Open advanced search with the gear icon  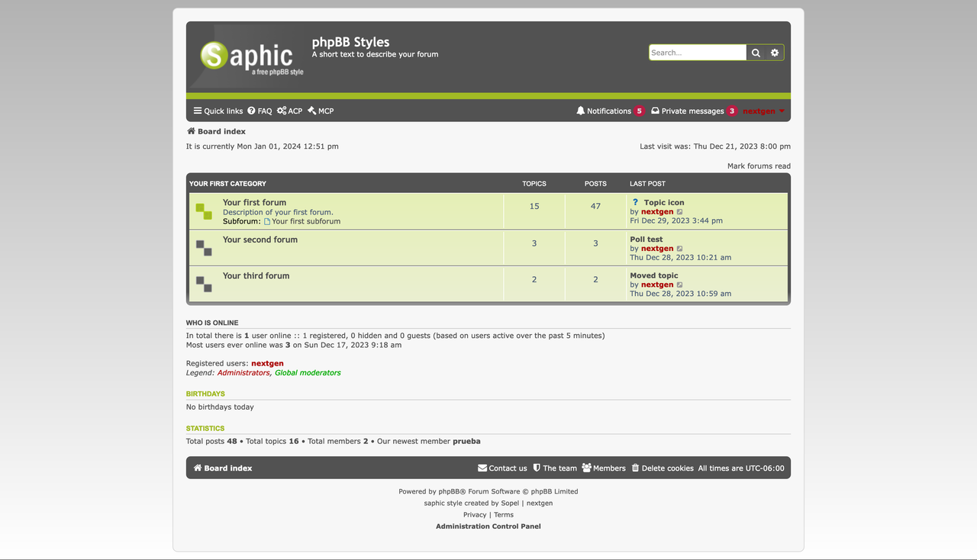774,52
